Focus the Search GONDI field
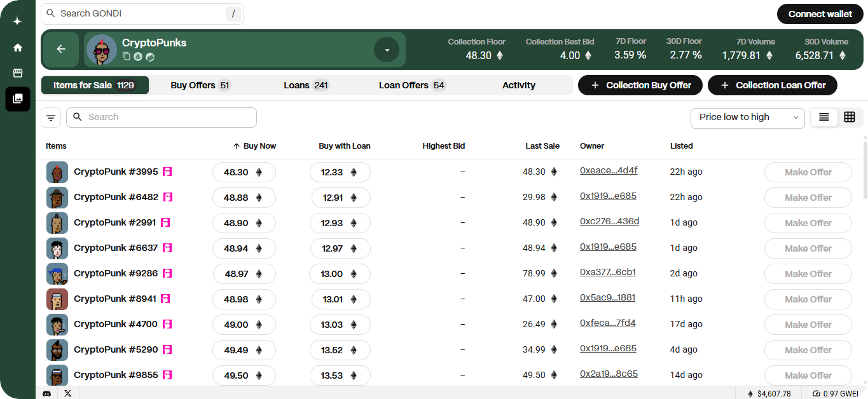868x399 pixels. coord(140,13)
